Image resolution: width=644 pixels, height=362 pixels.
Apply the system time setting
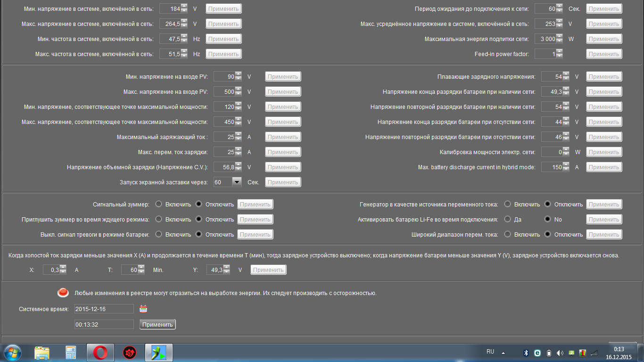point(157,324)
